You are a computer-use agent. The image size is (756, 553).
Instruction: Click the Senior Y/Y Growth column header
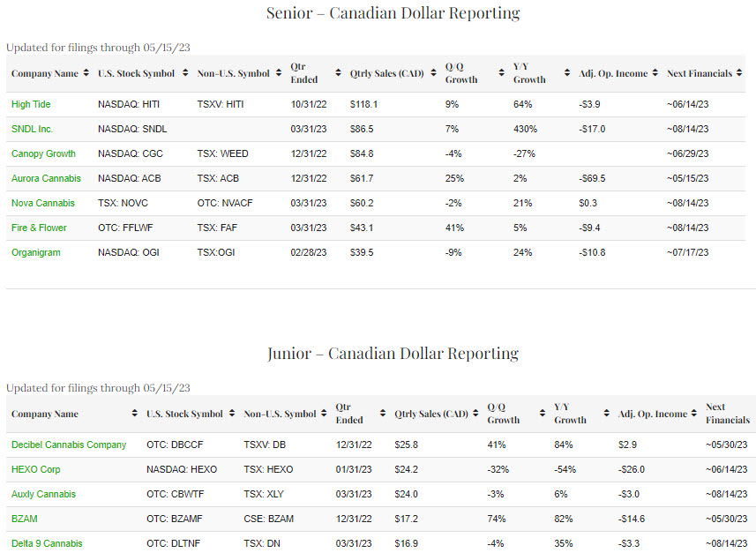529,73
